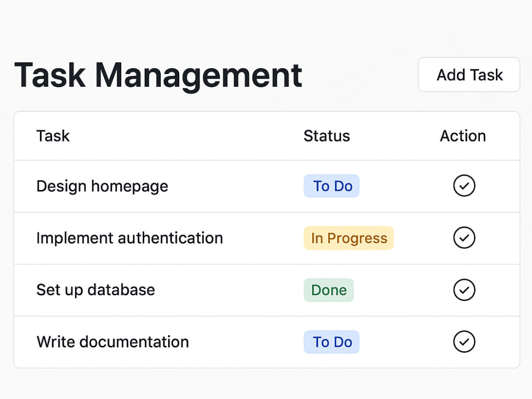Click the Write documentation task name
The height and width of the screenshot is (399, 532).
point(113,342)
